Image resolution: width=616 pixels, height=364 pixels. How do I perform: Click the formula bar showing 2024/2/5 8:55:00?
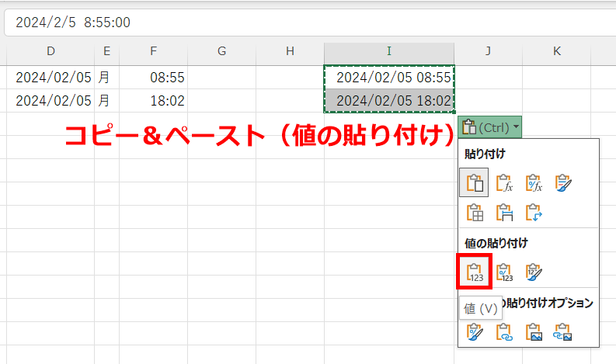pos(311,22)
